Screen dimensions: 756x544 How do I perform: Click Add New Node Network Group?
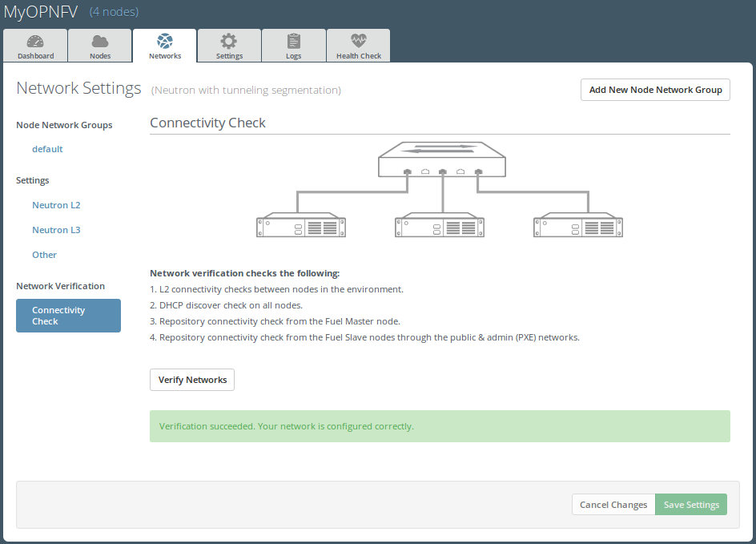(655, 90)
